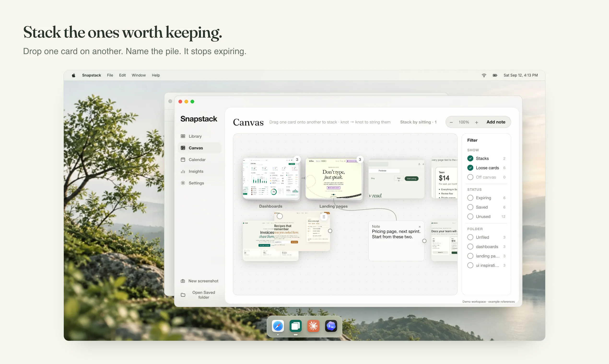Open the purple terminal-style app in the Dock
The height and width of the screenshot is (364, 609).
coord(331,326)
